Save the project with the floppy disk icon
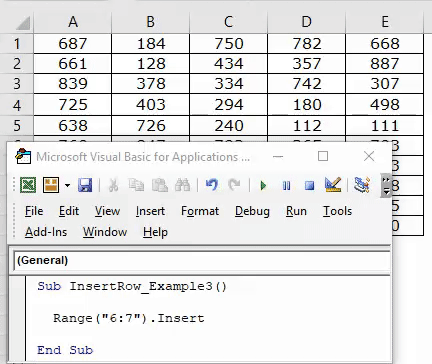 point(85,185)
